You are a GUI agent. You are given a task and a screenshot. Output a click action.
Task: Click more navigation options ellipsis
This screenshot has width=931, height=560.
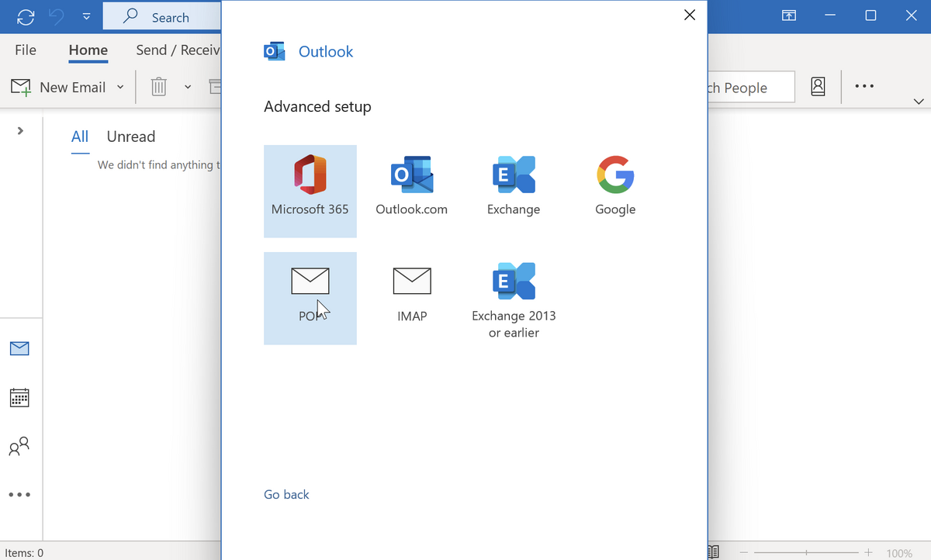point(19,495)
